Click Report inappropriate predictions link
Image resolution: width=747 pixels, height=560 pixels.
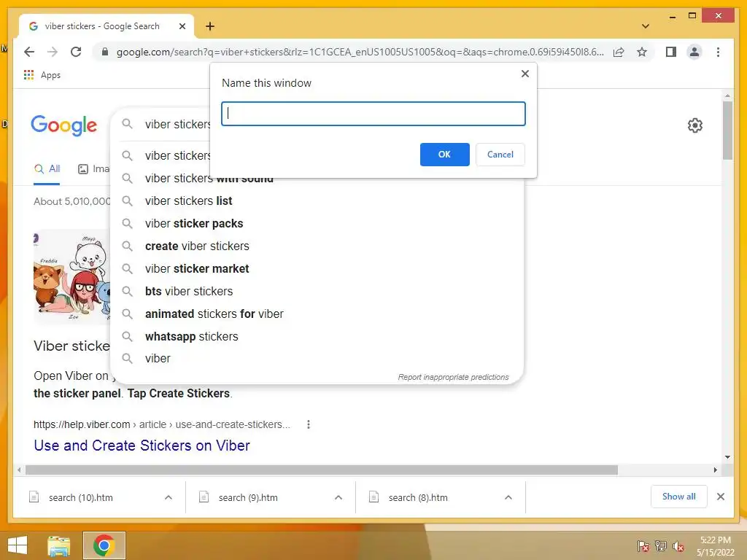coord(453,377)
